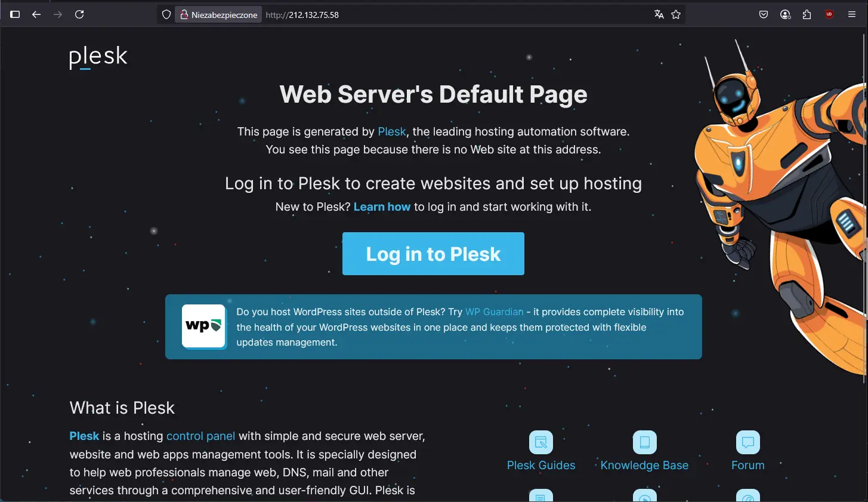Open the Pocket save icon in the toolbar

pyautogui.click(x=764, y=14)
